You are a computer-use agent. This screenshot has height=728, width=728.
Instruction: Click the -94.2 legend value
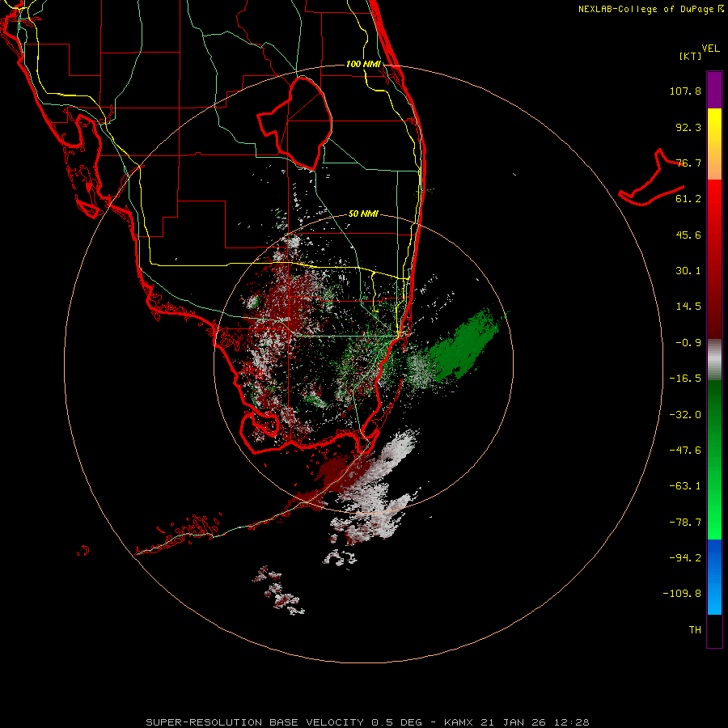click(685, 557)
